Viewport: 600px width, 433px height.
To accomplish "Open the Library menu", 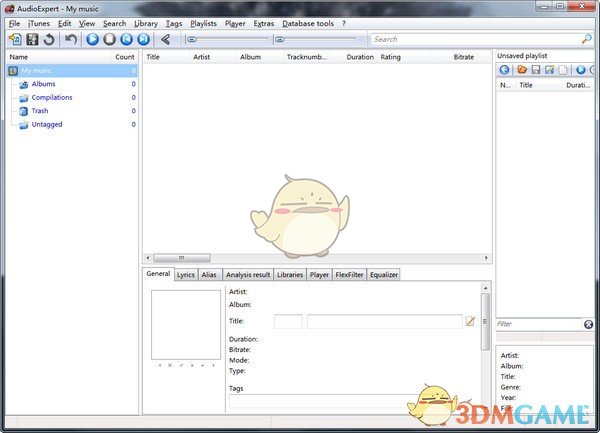I will pos(146,23).
